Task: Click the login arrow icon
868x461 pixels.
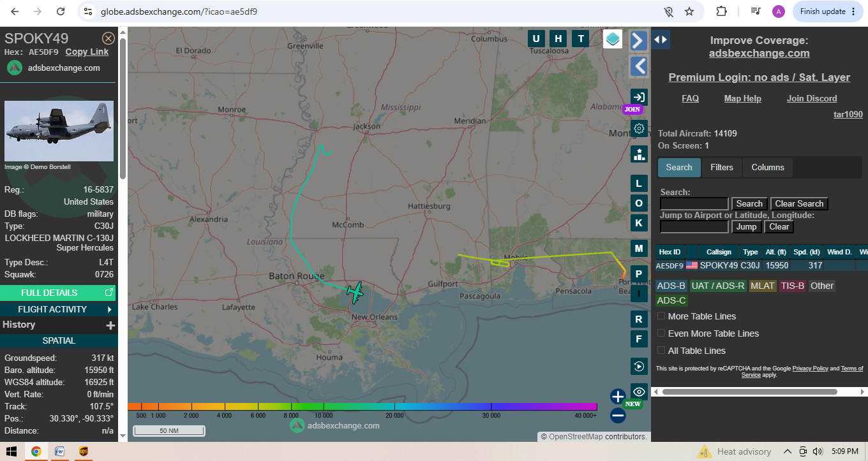Action: pos(639,97)
